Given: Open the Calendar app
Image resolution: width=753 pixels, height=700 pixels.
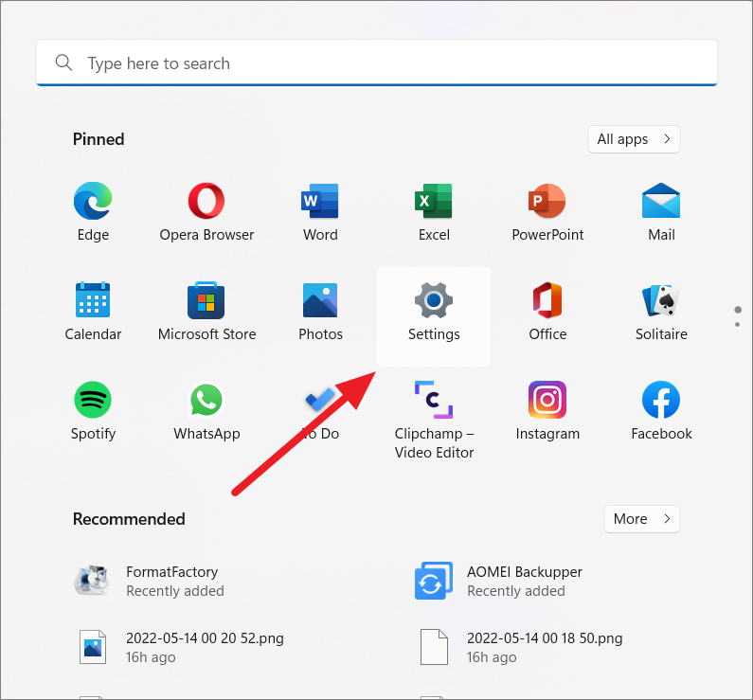Looking at the screenshot, I should [x=93, y=312].
